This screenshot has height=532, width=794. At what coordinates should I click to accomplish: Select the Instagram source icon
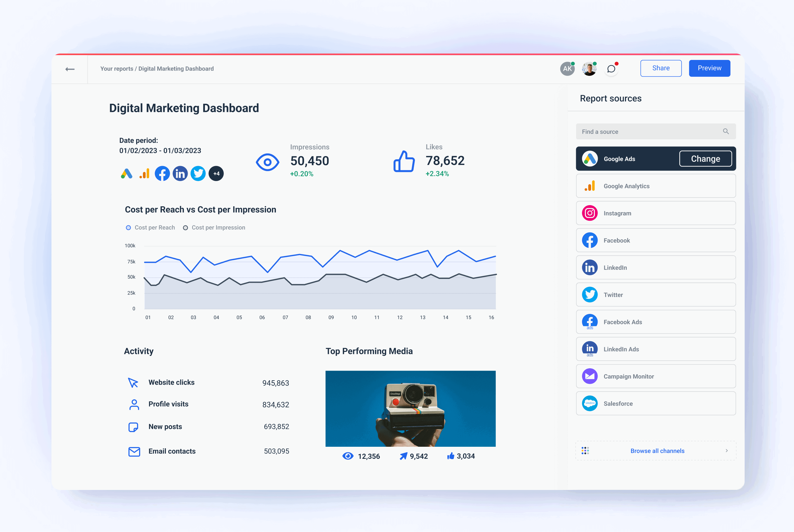tap(590, 213)
